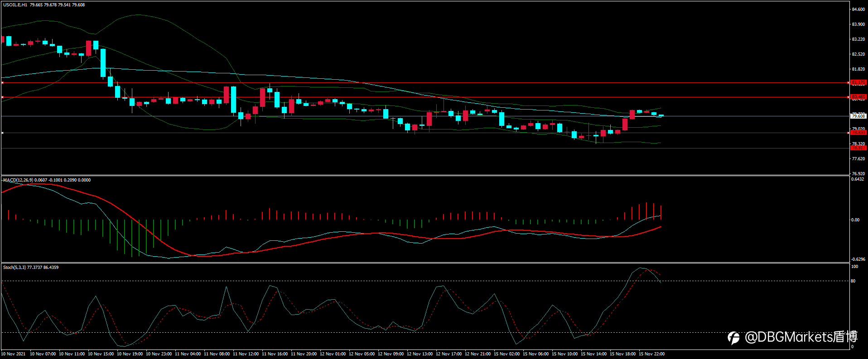Click the current price 79.608 label
The image size is (868, 359).
[x=858, y=116]
